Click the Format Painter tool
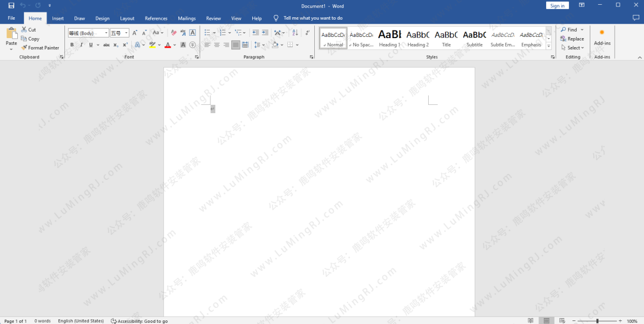 click(x=40, y=48)
